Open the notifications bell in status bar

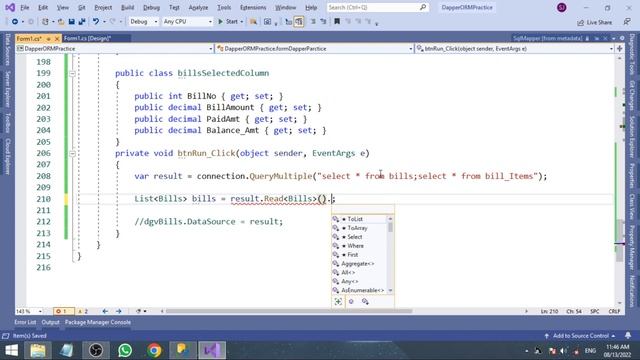(x=628, y=336)
